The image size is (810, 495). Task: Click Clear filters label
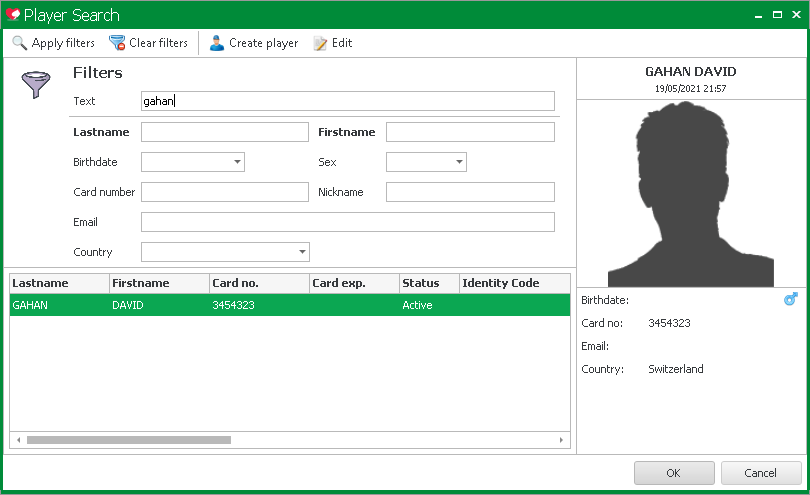coord(158,43)
